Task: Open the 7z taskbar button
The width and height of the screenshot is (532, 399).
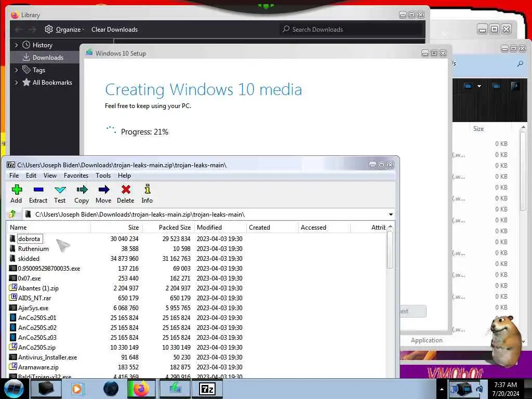Action: [207, 389]
